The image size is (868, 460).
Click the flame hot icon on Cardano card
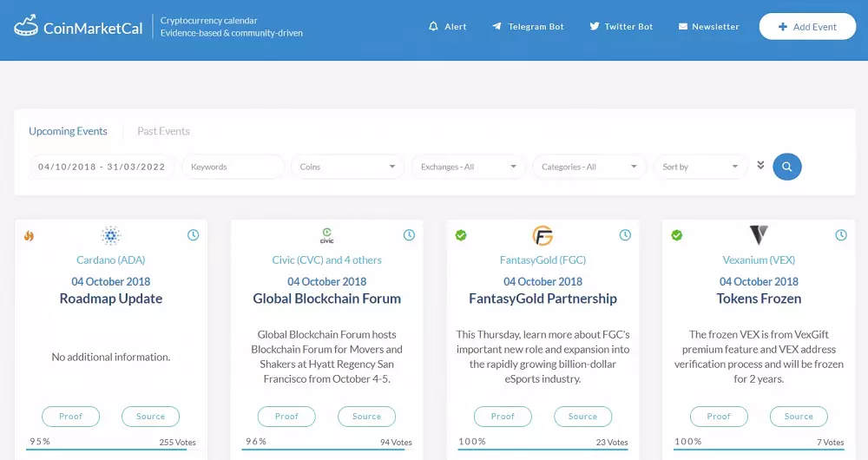pos(29,236)
